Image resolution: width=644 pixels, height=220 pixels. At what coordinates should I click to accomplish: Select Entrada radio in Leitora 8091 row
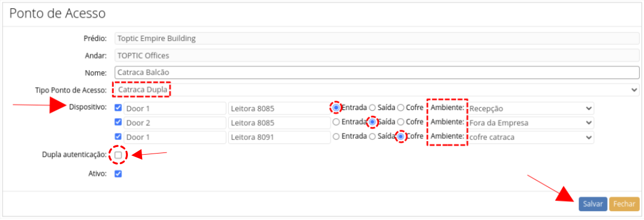pos(336,136)
